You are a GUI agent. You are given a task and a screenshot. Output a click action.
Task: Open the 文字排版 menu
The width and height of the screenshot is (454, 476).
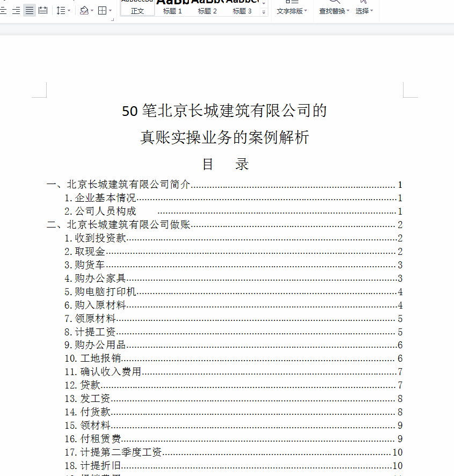pyautogui.click(x=291, y=10)
